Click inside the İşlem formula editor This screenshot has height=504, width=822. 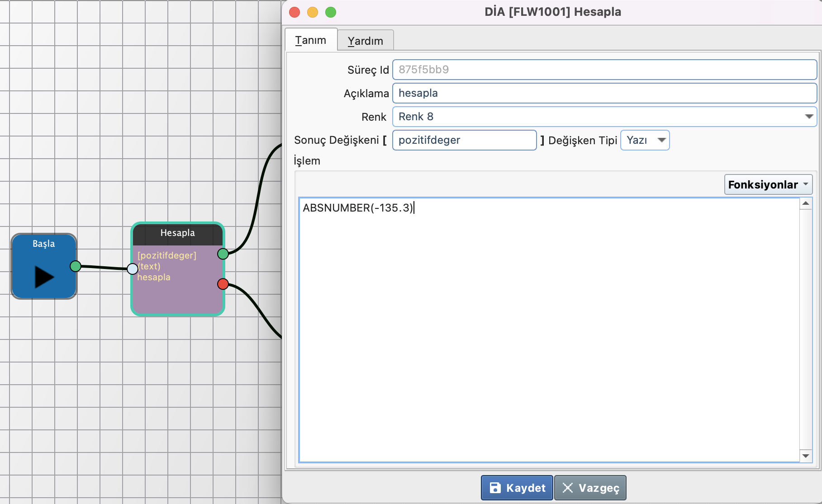548,330
